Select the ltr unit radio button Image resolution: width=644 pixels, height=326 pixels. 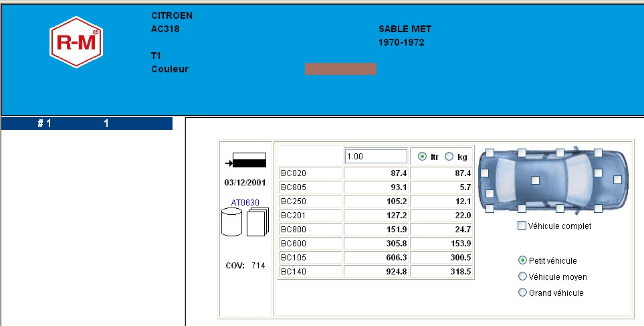coord(422,157)
